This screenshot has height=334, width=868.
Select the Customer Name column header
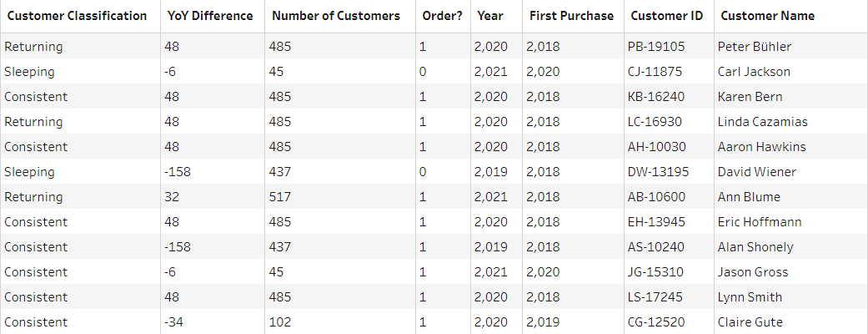[x=768, y=16]
